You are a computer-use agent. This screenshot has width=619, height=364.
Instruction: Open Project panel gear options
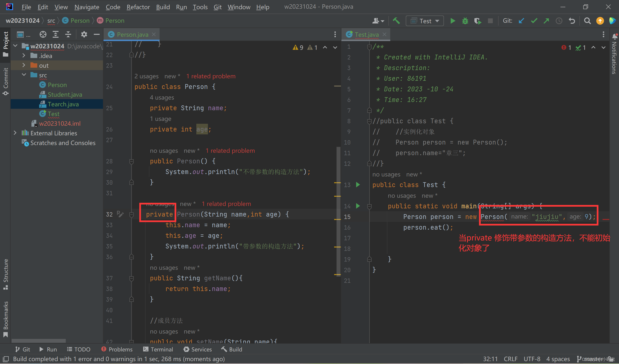click(x=84, y=34)
